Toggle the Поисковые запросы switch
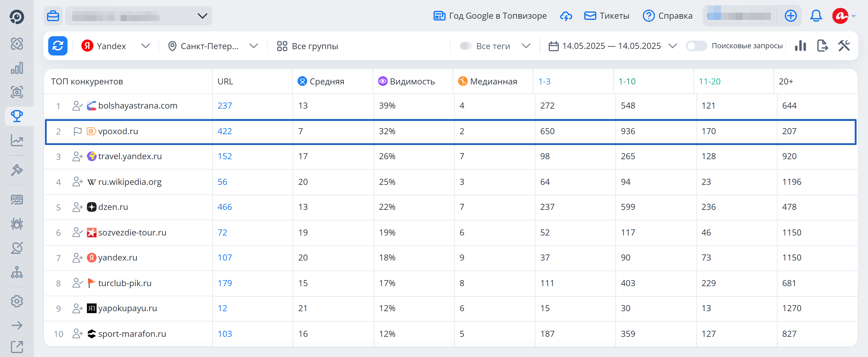The width and height of the screenshot is (868, 357). pyautogui.click(x=696, y=46)
